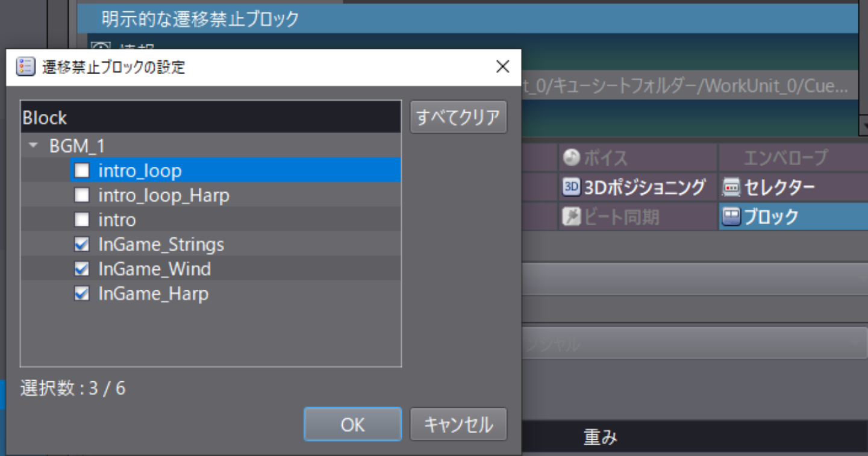Select the InGame_Strings row label
Screen dimensions: 868x456
click(x=161, y=245)
